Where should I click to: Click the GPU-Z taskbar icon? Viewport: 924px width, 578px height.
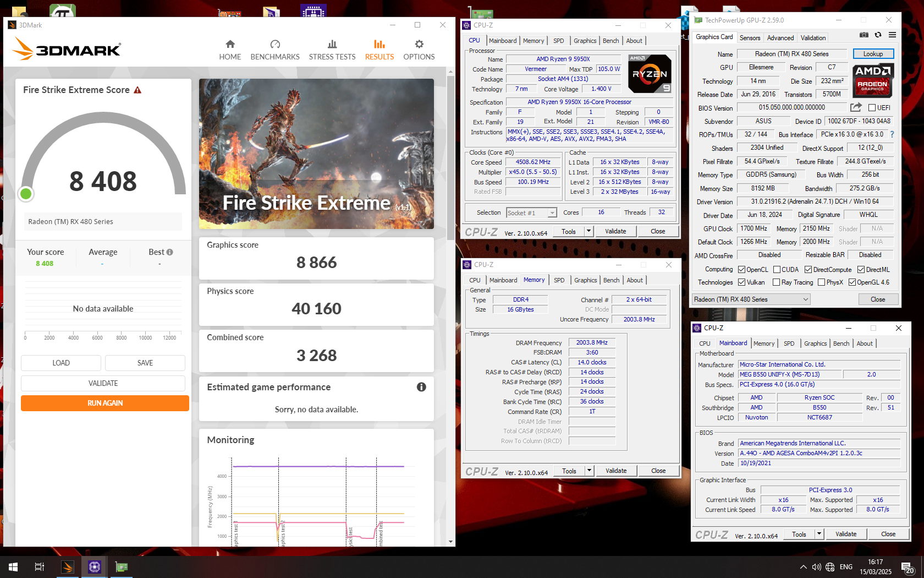[x=121, y=566]
